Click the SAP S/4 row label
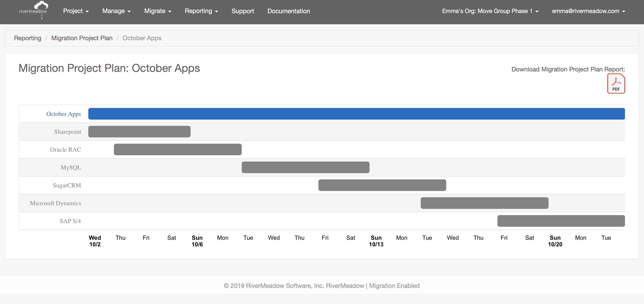The image size is (644, 304). click(70, 221)
